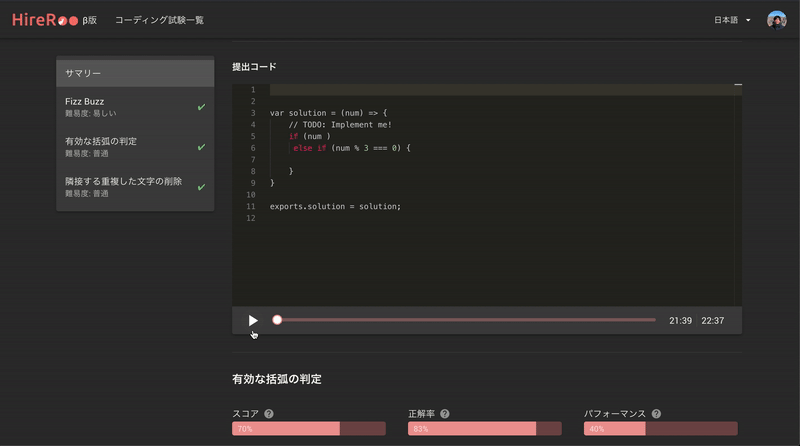Click the empty first line of editor
Screen dimensions: 800x446
[505, 90]
